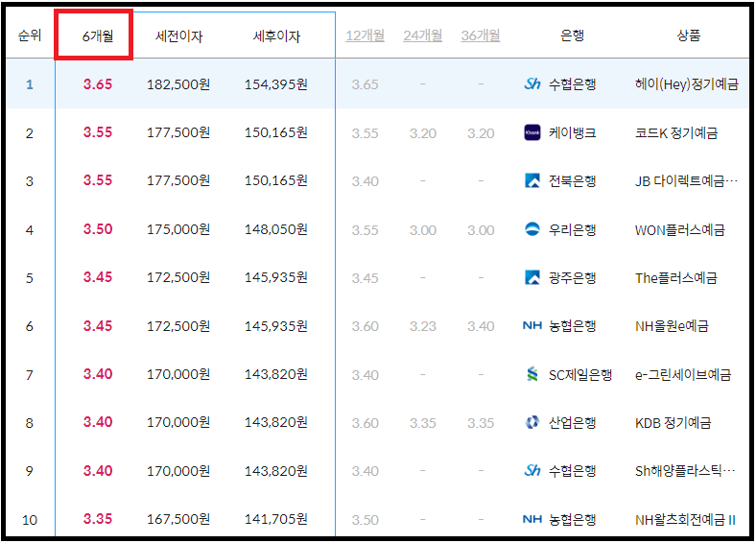Click the 우리은행 logo icon
The image size is (756, 543).
coord(532,229)
